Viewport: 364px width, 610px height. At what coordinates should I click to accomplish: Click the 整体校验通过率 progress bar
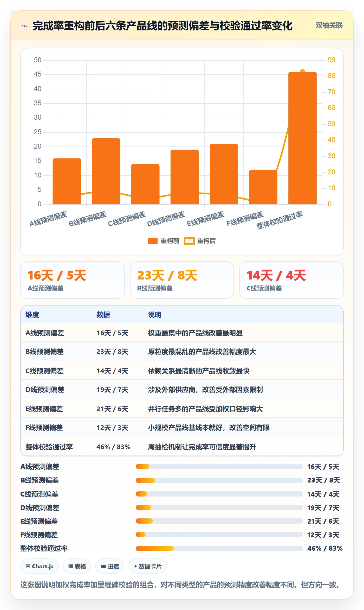pyautogui.click(x=219, y=549)
